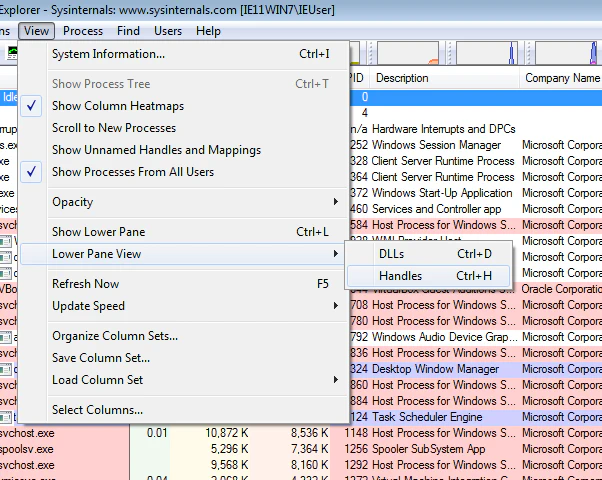This screenshot has height=480, width=602.
Task: Open Select Columns dialog
Action: pyautogui.click(x=184, y=410)
